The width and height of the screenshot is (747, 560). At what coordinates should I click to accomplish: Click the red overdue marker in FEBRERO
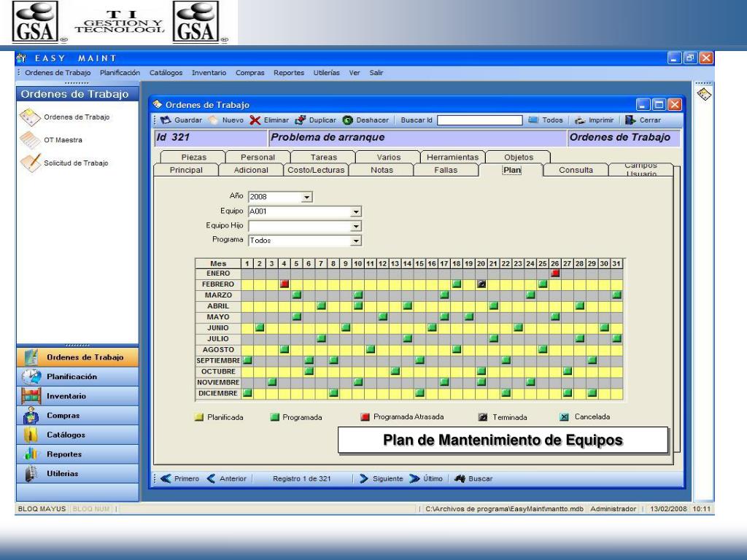pyautogui.click(x=285, y=284)
